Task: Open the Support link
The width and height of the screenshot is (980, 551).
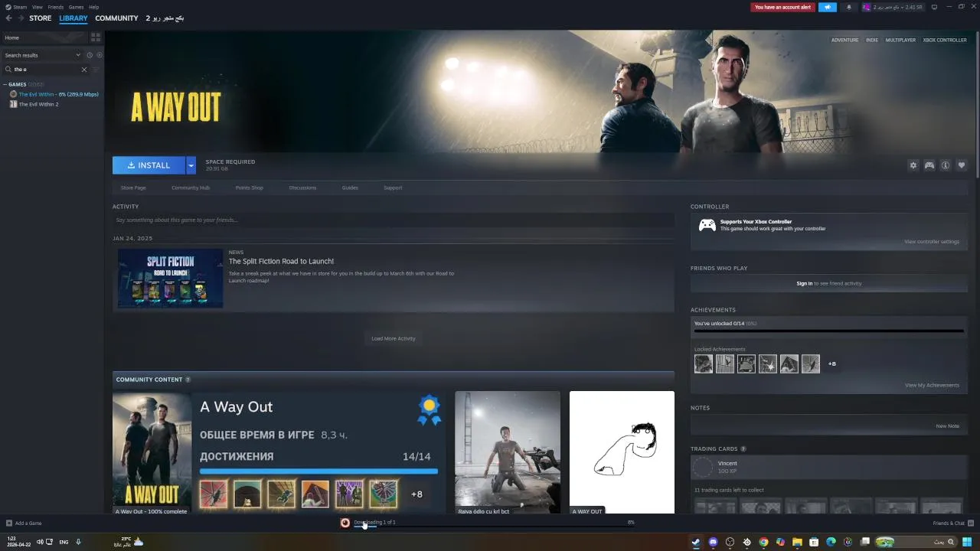Action: [x=393, y=187]
